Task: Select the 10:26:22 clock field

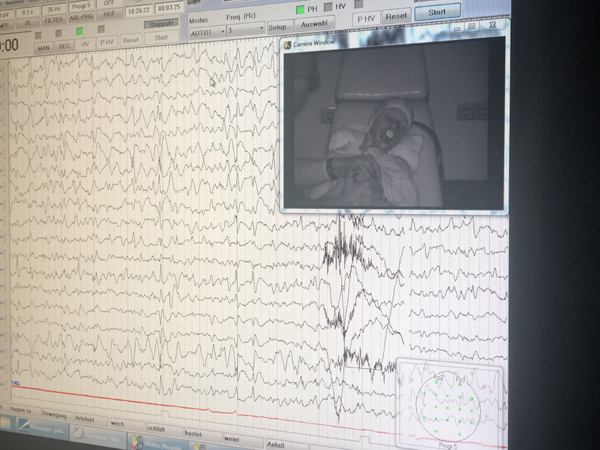Action: (139, 11)
